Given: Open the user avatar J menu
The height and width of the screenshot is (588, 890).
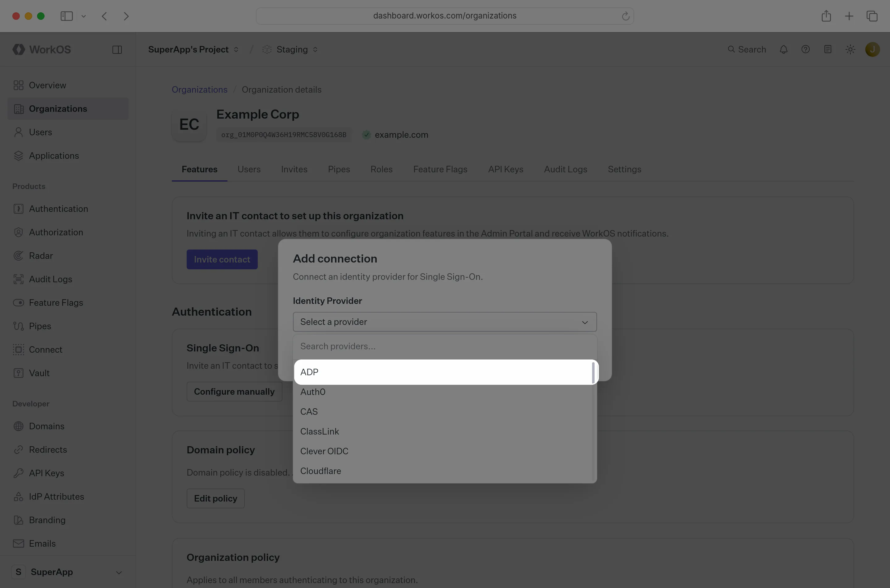Looking at the screenshot, I should (x=872, y=49).
